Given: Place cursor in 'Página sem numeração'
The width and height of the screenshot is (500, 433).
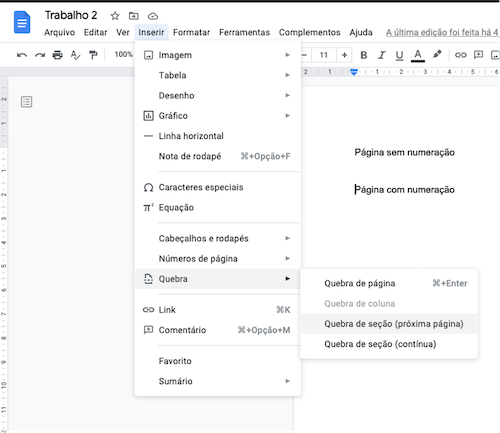Looking at the screenshot, I should pos(404,152).
